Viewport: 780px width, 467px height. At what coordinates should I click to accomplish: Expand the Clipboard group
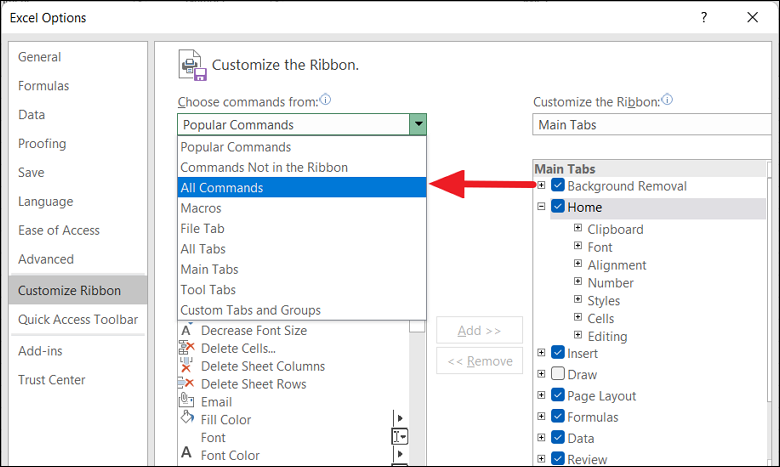tap(578, 228)
